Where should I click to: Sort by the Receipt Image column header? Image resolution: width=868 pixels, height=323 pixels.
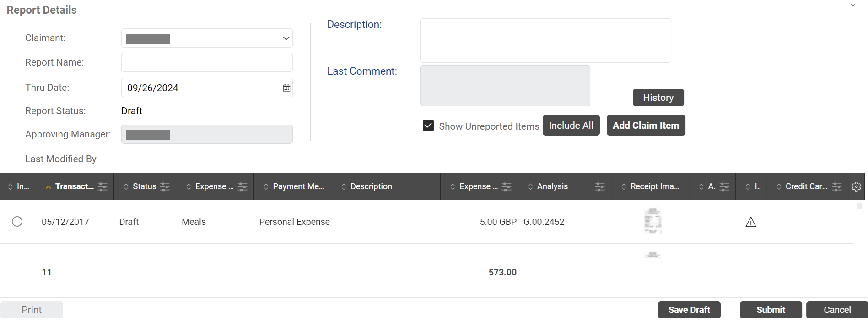tap(654, 186)
